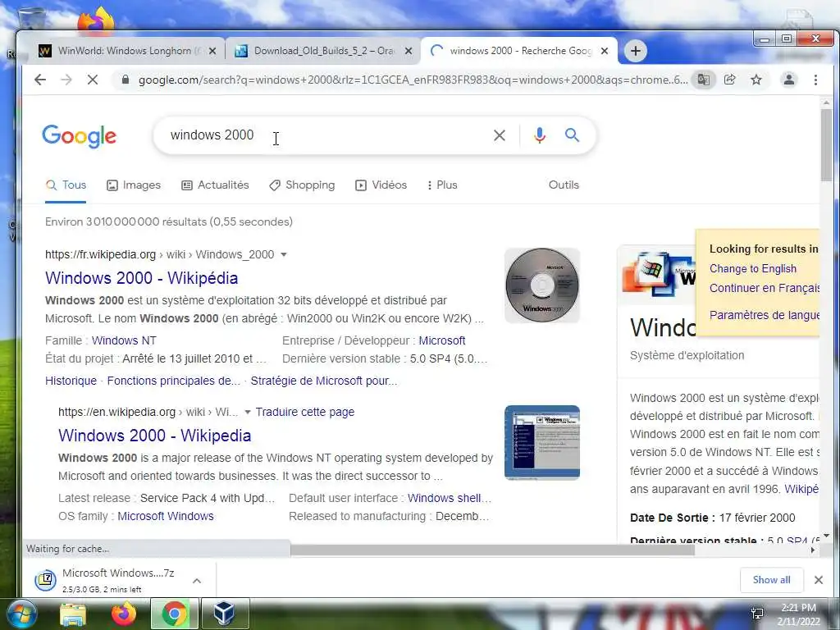Image resolution: width=840 pixels, height=630 pixels.
Task: Click Traduire cette page link
Action: point(305,412)
